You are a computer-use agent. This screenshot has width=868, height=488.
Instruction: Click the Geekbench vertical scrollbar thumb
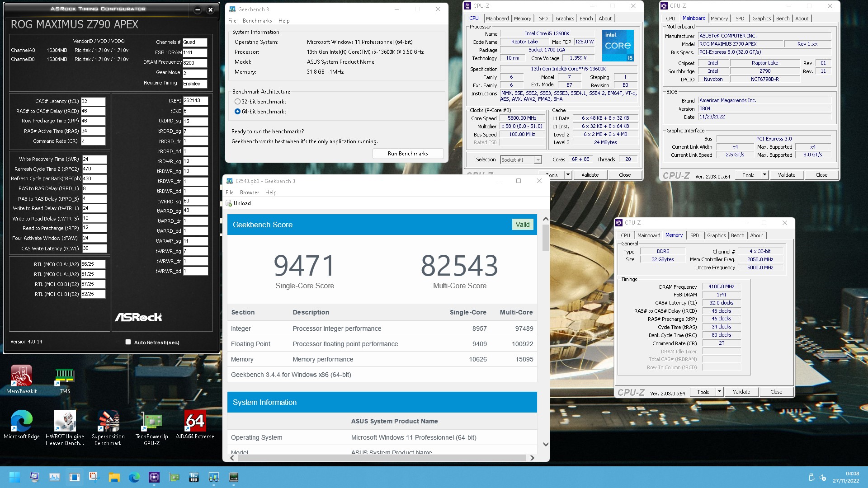tap(546, 238)
